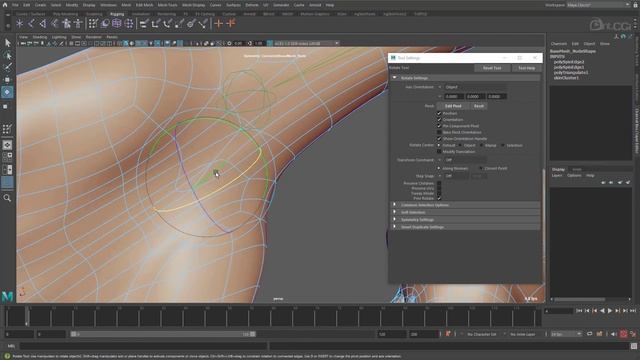Enable Bake Pivot Orientation checkbox
This screenshot has height=360, width=640.
(439, 132)
